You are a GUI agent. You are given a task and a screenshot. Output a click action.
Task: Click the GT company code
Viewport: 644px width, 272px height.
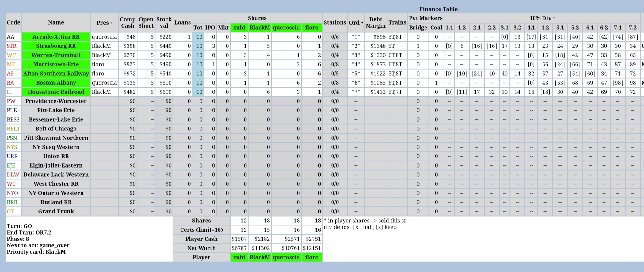[x=10, y=211]
